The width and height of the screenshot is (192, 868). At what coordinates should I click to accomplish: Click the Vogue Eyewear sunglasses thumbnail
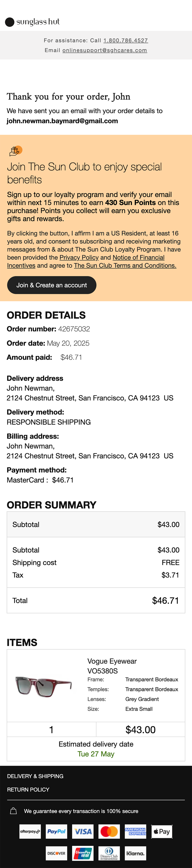coord(44,686)
